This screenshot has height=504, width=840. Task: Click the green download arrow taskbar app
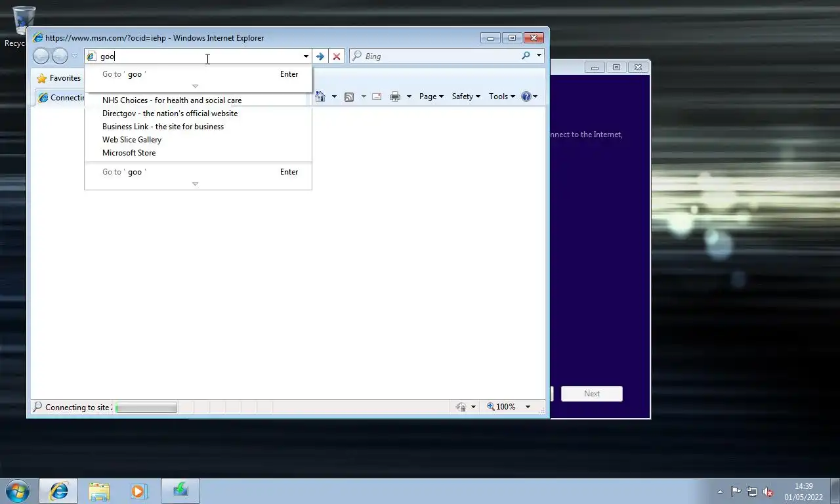coord(180,491)
